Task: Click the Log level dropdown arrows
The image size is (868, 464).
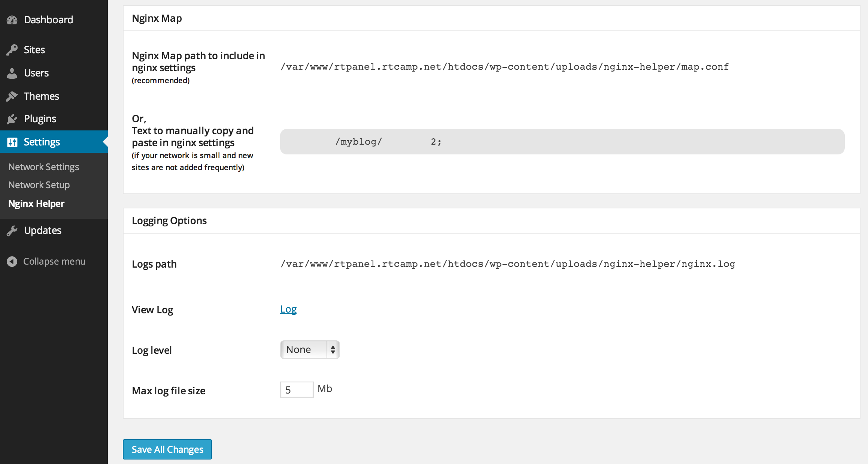Action: [x=333, y=350]
